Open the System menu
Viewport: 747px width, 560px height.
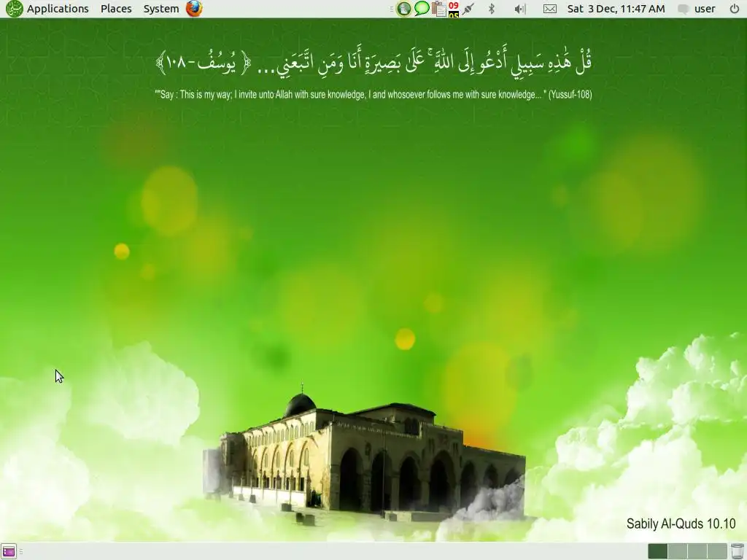pos(161,9)
